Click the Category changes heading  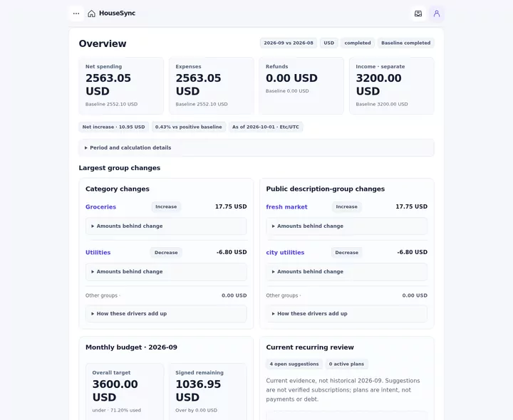117,189
